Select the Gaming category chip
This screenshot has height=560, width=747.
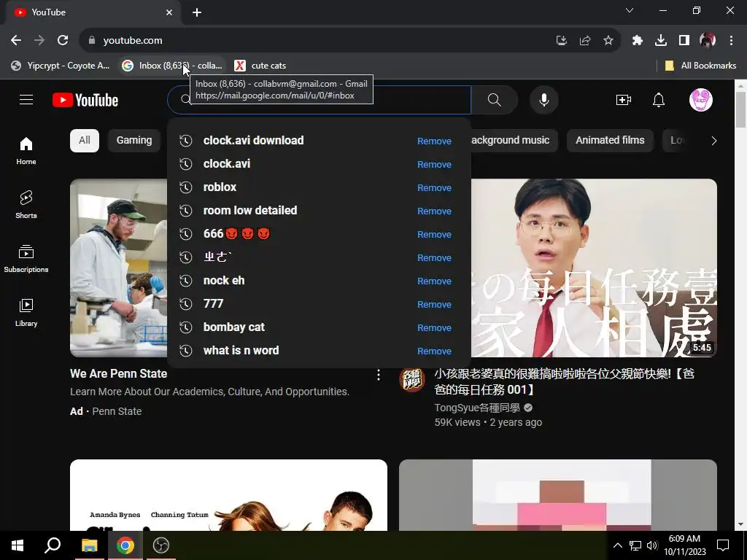[x=134, y=141]
